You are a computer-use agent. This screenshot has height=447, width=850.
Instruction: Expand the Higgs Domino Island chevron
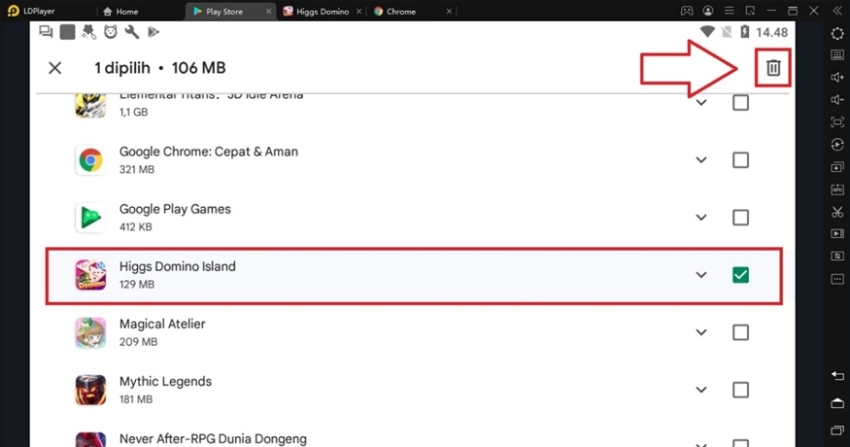[x=701, y=275]
